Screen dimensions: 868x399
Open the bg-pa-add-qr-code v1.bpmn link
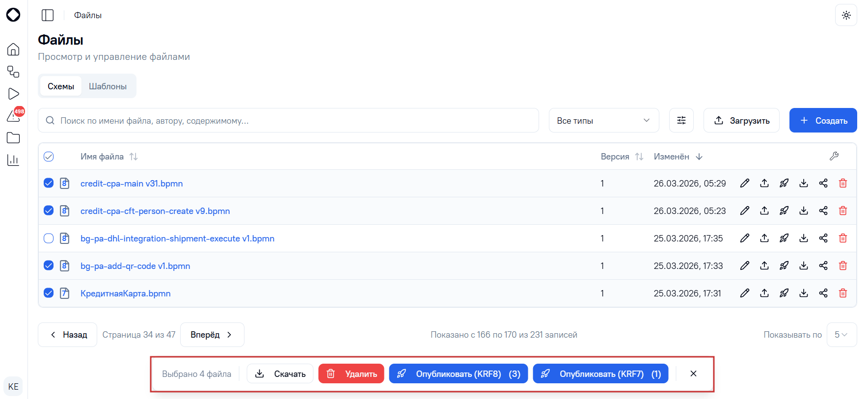pyautogui.click(x=136, y=266)
